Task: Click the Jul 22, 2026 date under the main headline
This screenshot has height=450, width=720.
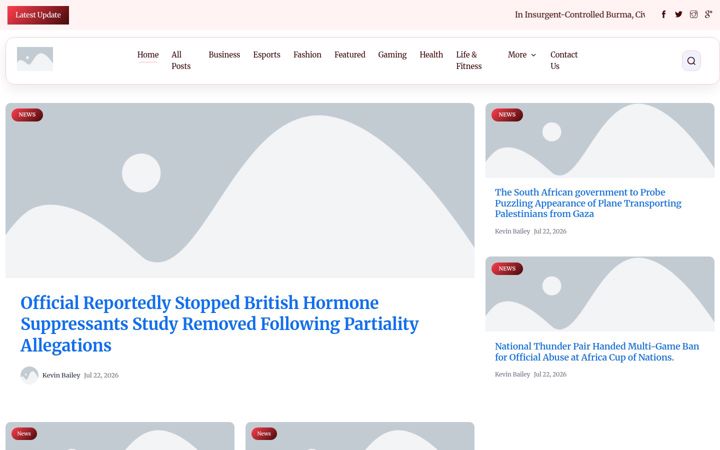Action: 101,375
